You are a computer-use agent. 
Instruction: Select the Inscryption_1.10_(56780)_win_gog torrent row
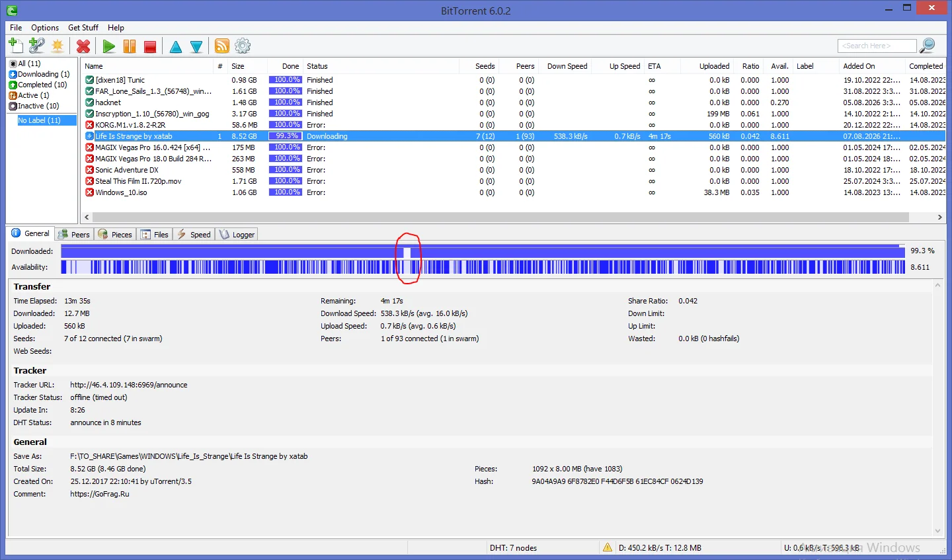[514, 114]
